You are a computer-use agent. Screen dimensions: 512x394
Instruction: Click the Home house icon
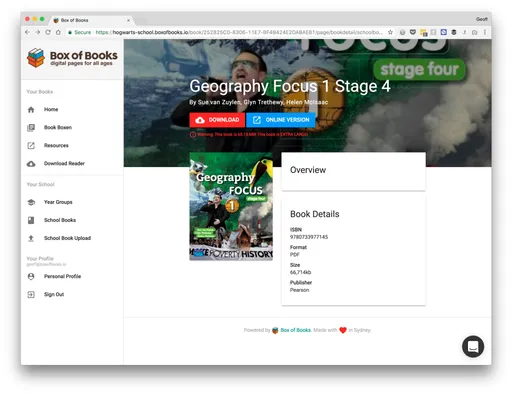pyautogui.click(x=31, y=110)
